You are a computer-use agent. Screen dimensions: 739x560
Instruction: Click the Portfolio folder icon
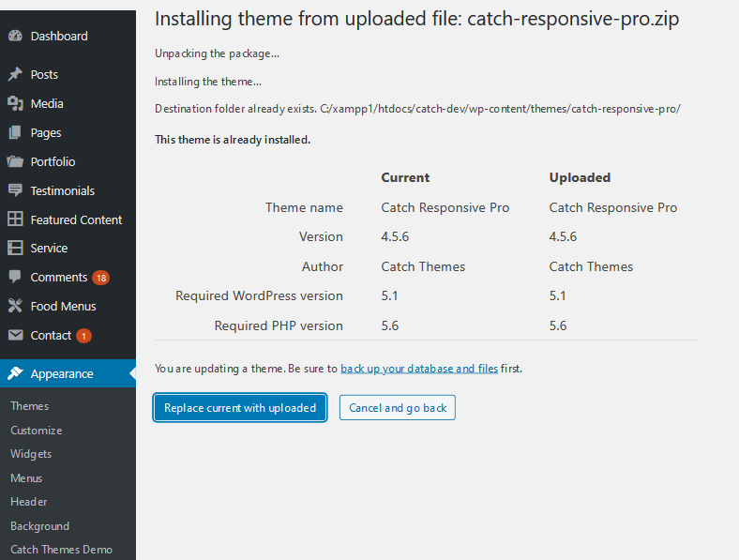[15, 162]
